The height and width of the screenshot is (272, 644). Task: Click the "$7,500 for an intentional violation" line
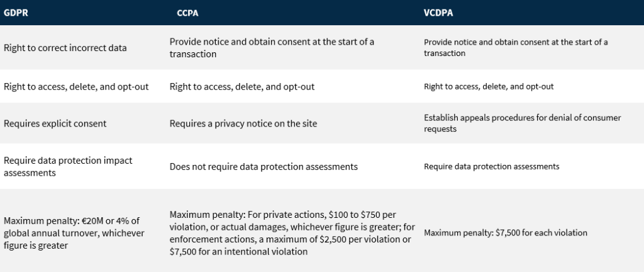coord(238,251)
